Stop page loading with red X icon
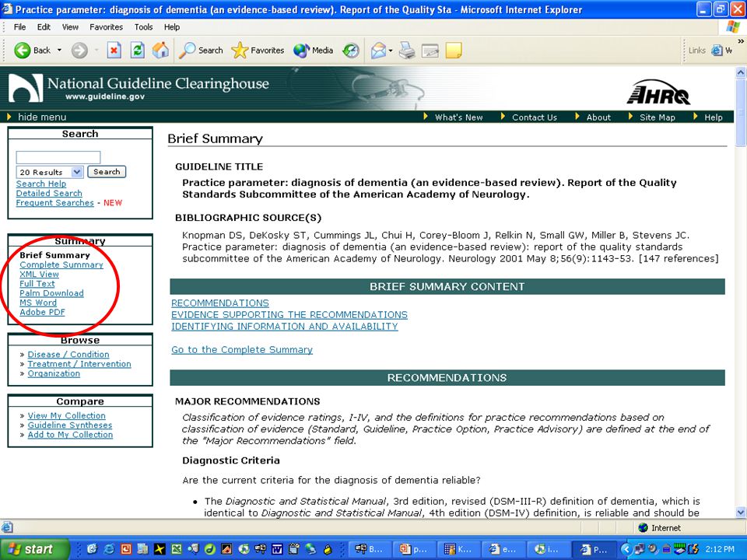 tap(114, 50)
